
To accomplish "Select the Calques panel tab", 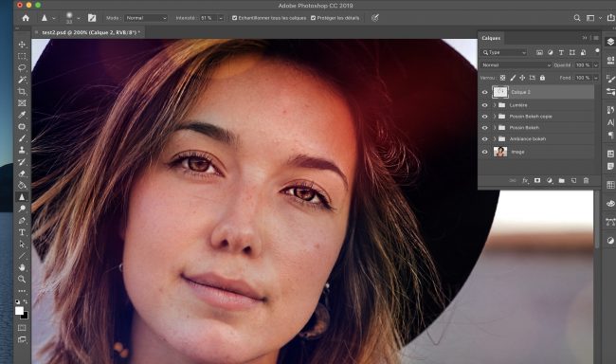I will [491, 38].
